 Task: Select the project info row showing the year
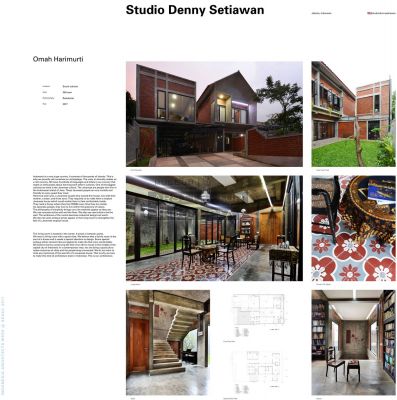[60, 104]
